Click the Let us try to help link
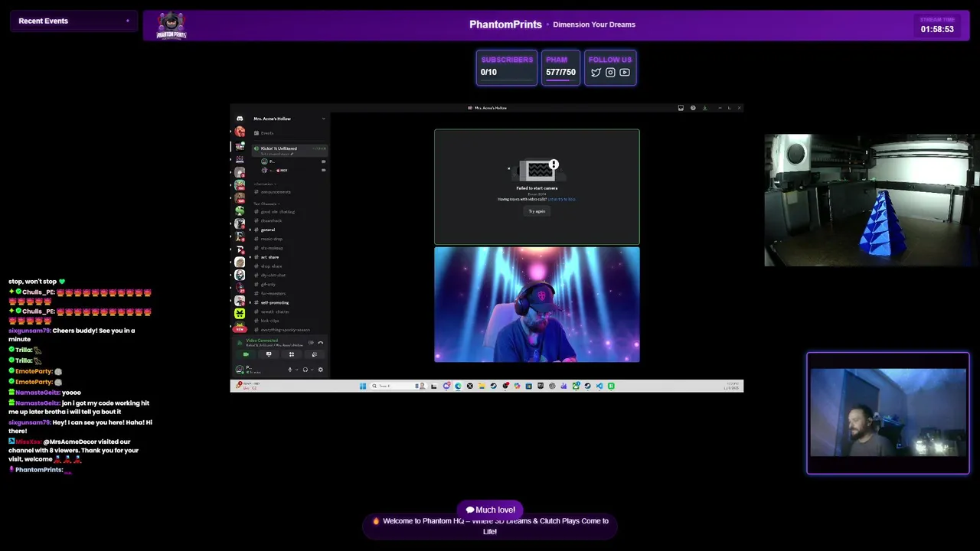The height and width of the screenshot is (551, 980). click(x=561, y=199)
